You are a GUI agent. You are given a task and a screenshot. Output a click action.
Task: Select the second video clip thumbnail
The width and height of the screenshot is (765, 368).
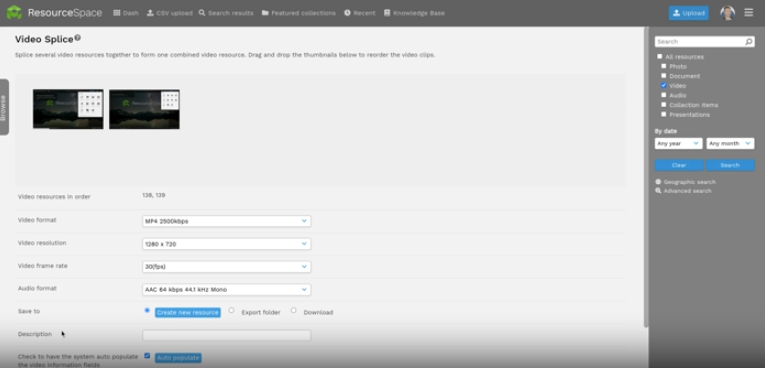pos(144,109)
